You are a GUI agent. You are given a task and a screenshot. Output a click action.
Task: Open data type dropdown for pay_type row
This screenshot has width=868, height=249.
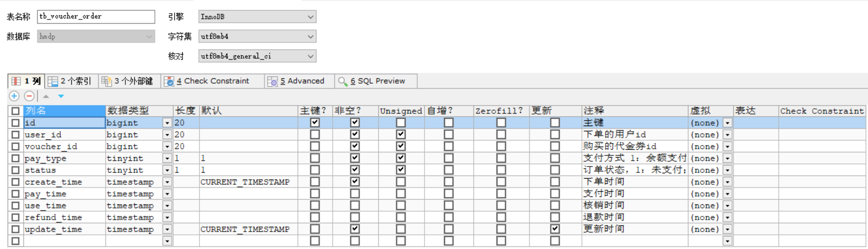(x=167, y=158)
